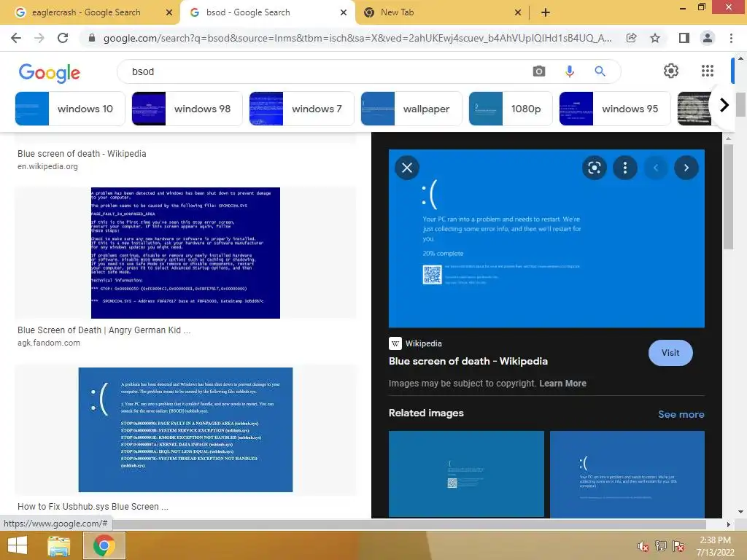
Task: Open Usbhub.sys blue screen thumbnail
Action: click(185, 429)
